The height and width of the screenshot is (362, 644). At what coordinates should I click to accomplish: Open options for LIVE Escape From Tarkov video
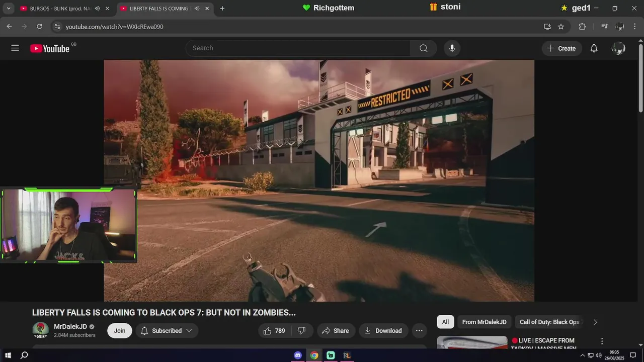tap(602, 341)
